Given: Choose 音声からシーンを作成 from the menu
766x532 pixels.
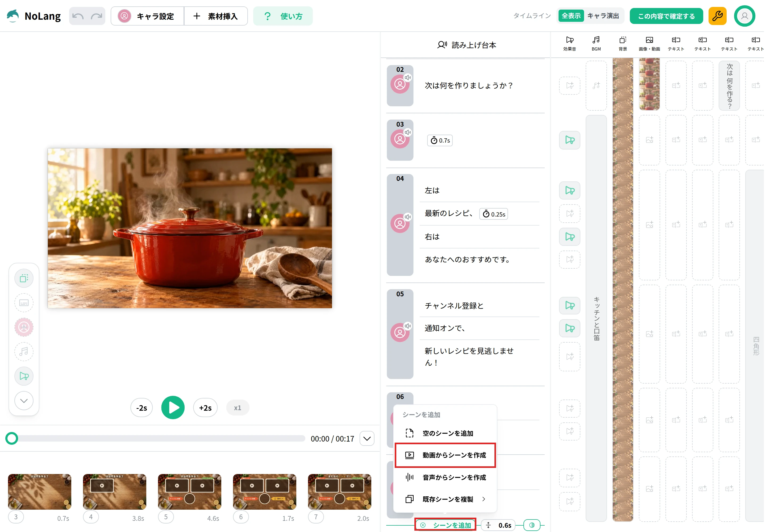Looking at the screenshot, I should click(445, 477).
